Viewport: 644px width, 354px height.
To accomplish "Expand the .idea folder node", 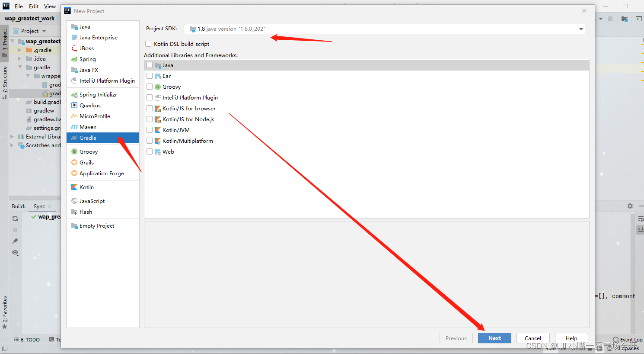I will tap(20, 59).
